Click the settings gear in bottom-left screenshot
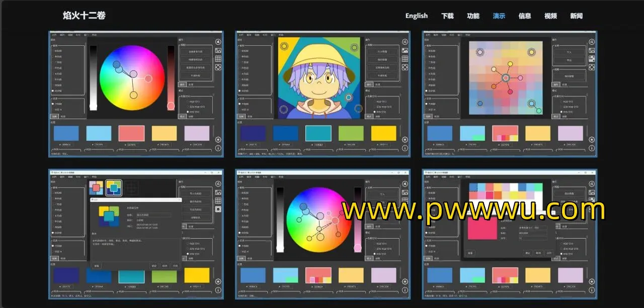Screen dimensions: 644x308 click(218, 282)
